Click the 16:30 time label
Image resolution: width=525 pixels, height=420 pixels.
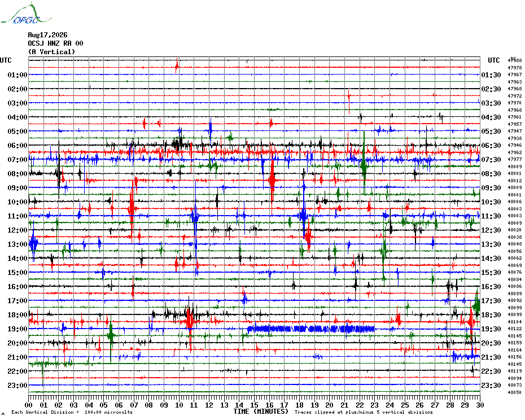[x=491, y=286]
